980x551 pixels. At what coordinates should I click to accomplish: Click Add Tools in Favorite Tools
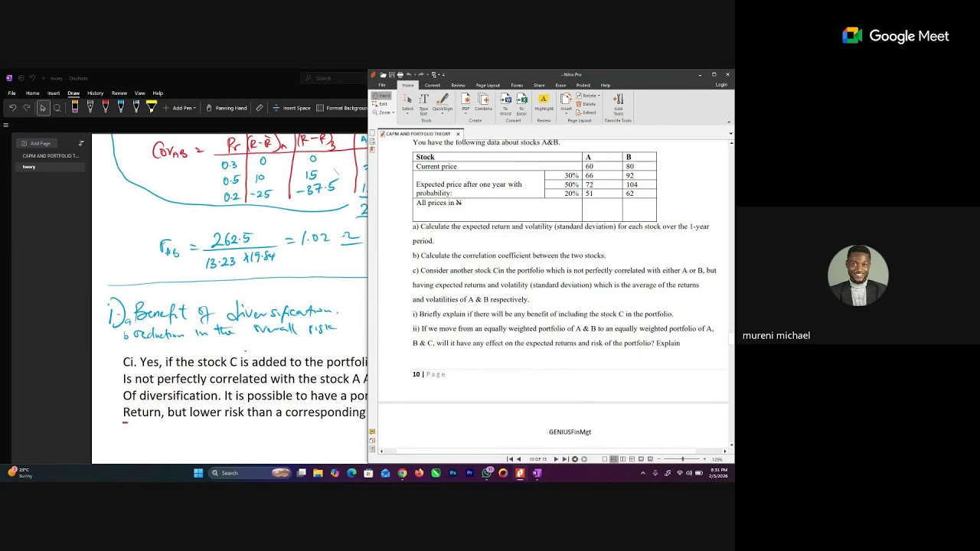point(618,104)
